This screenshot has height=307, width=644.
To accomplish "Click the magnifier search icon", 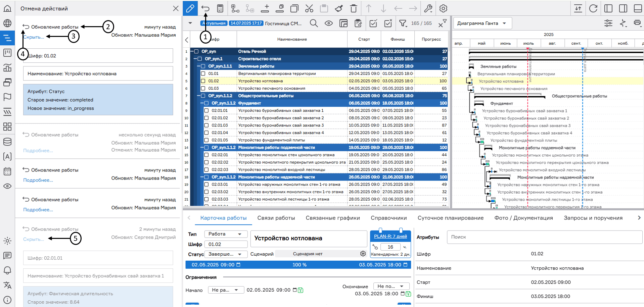I will tap(314, 23).
